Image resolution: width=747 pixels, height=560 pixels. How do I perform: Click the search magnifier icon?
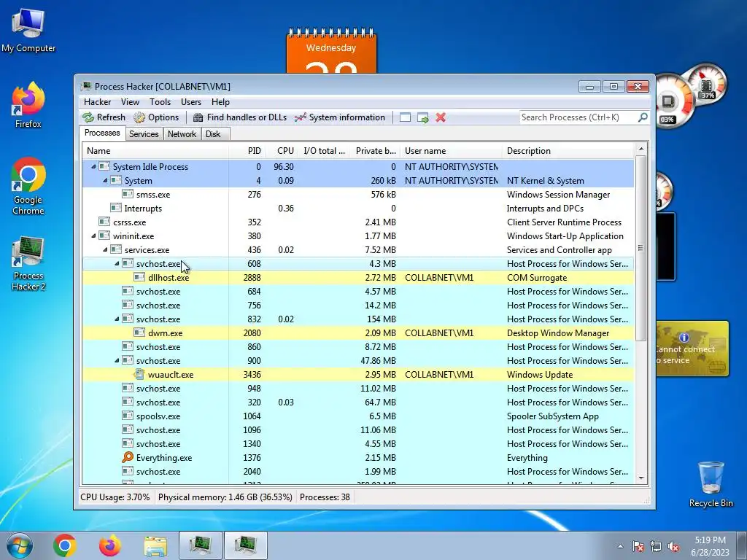[643, 117]
